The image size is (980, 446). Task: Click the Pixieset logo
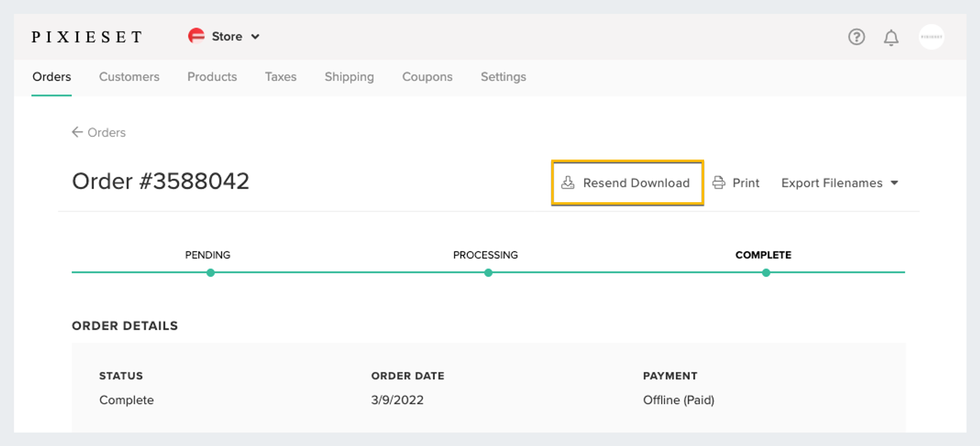[x=87, y=37]
